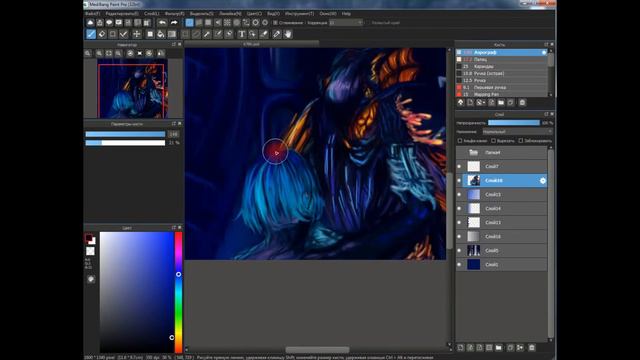Screen dimensions: 640x360
Task: Hide the Слой7 layer
Action: [459, 167]
